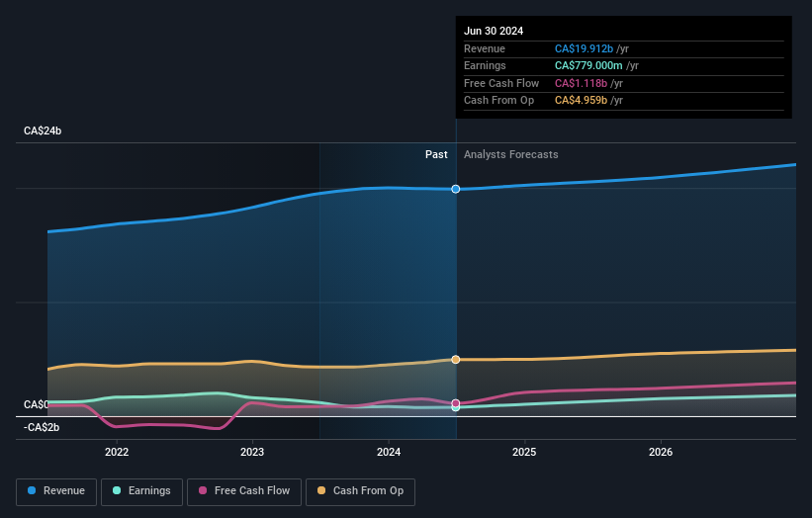Click the 2024 x-axis label

click(x=389, y=452)
